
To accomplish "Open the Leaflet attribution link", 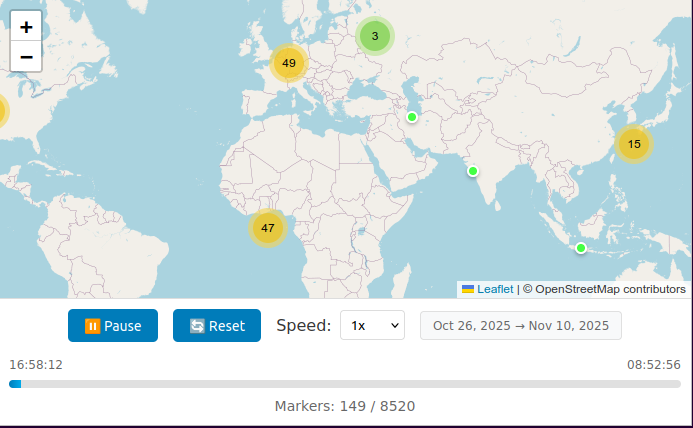I will 495,289.
